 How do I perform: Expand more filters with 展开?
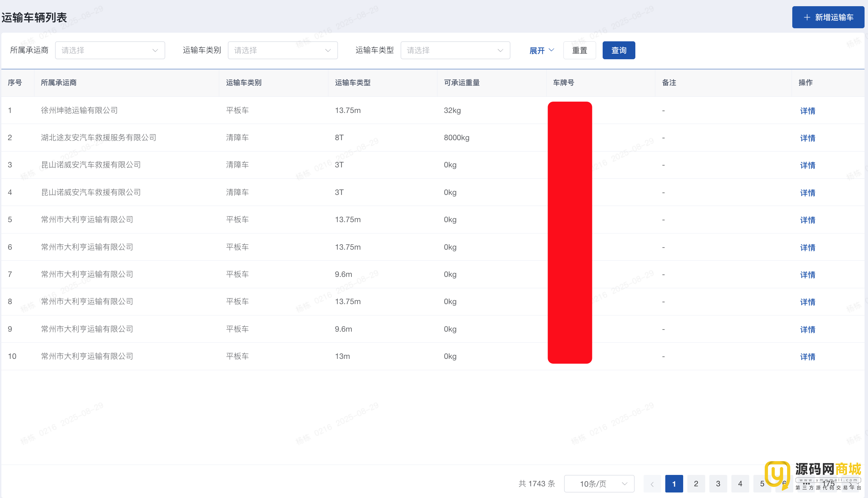tap(541, 50)
